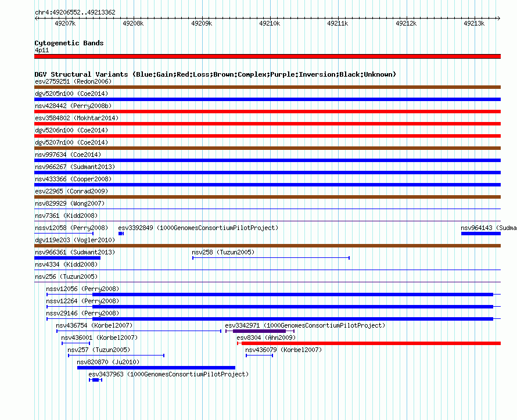Open the dgv5205n100 (Coe2014) variant label
The image size is (517, 420).
click(x=71, y=94)
